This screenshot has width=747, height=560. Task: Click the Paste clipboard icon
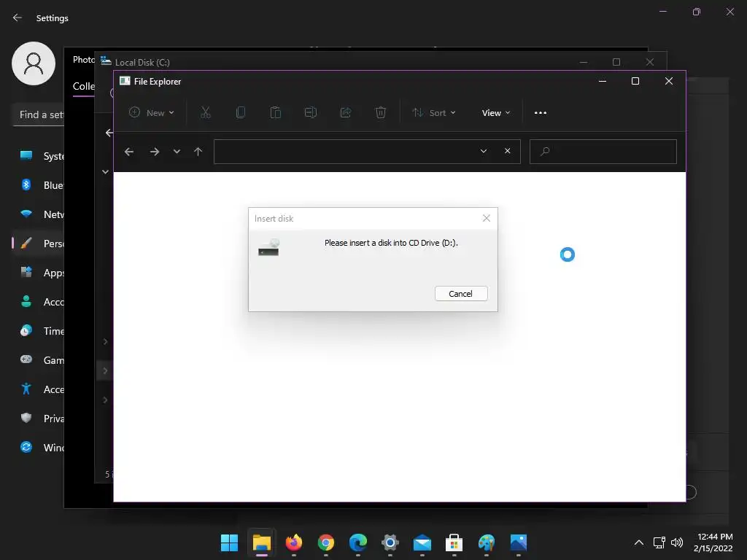click(x=275, y=113)
